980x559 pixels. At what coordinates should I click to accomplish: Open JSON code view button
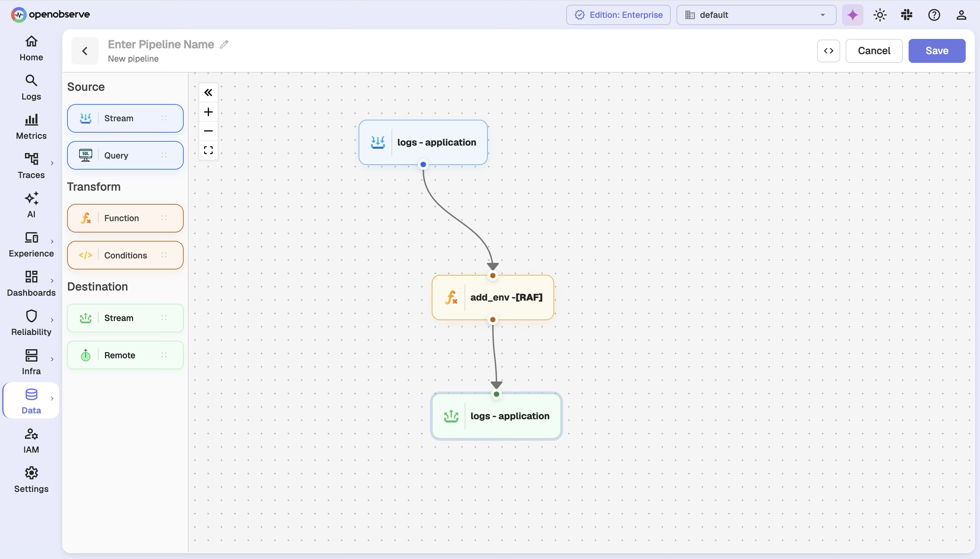[x=828, y=51]
